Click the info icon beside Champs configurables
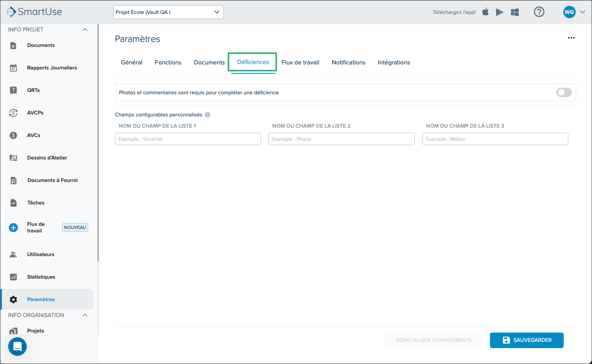The width and height of the screenshot is (592, 364). pos(208,114)
